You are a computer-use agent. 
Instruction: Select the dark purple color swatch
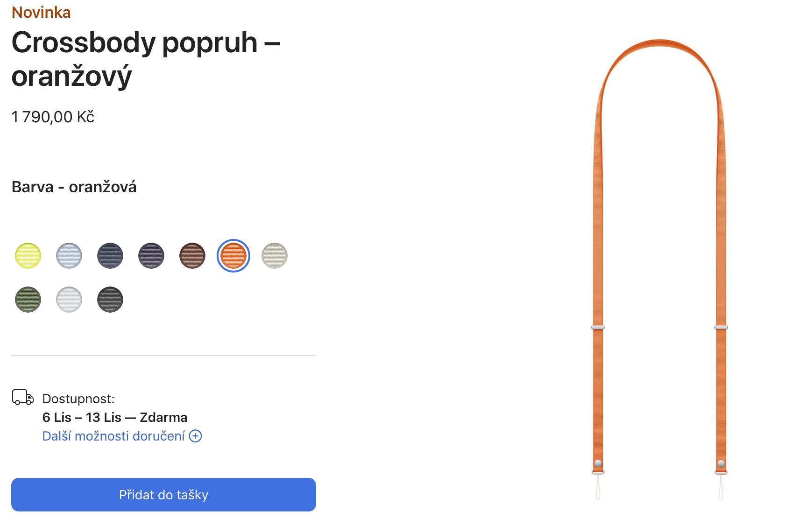(x=151, y=256)
